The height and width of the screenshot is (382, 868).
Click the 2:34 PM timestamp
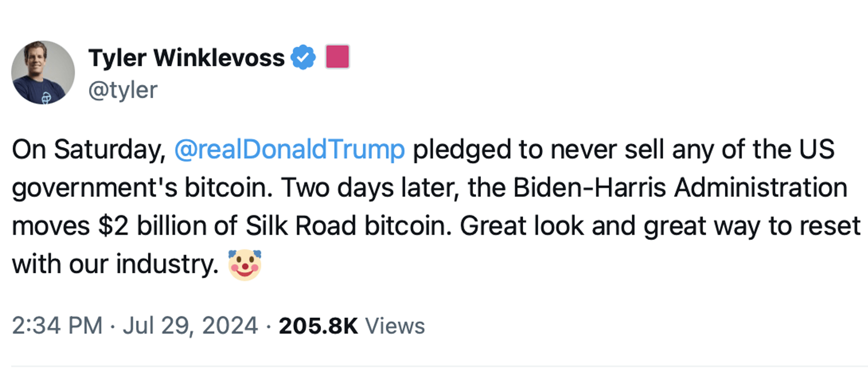click(x=57, y=326)
